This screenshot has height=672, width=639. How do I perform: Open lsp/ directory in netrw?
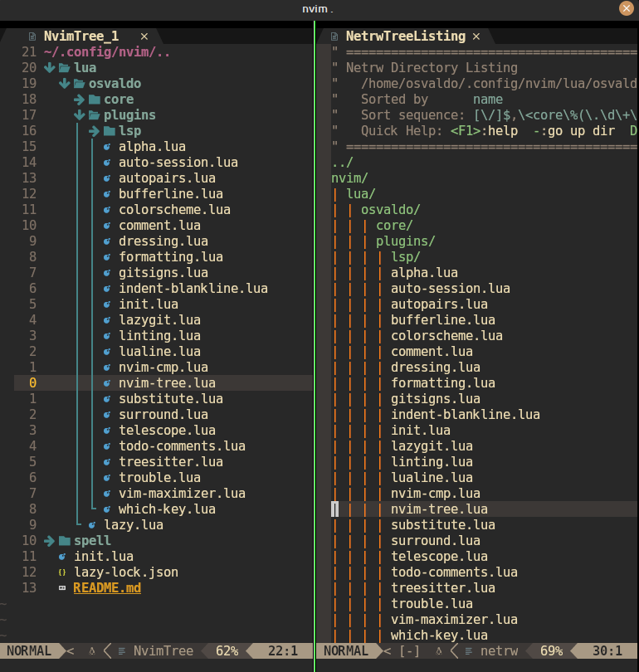point(406,257)
